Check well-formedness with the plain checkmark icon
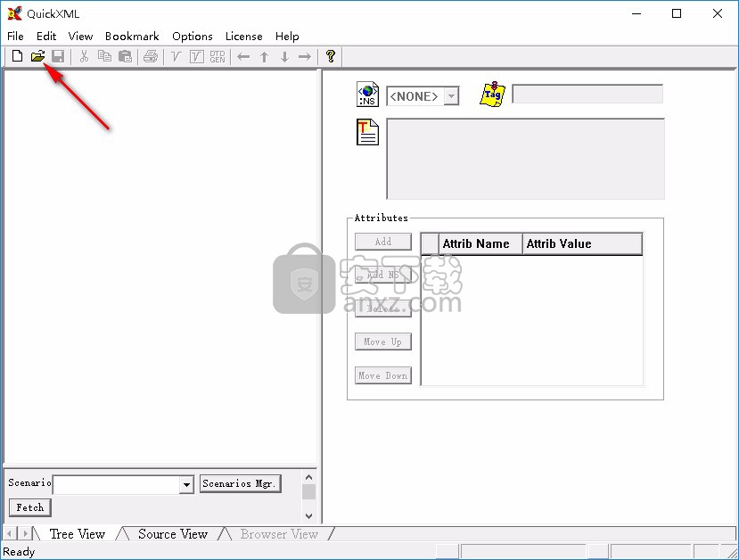The width and height of the screenshot is (739, 560). pyautogui.click(x=177, y=56)
